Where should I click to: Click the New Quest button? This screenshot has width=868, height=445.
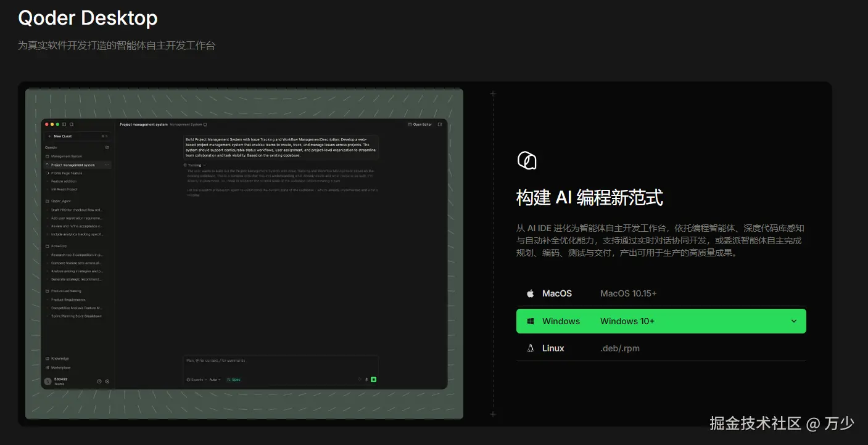pos(78,136)
